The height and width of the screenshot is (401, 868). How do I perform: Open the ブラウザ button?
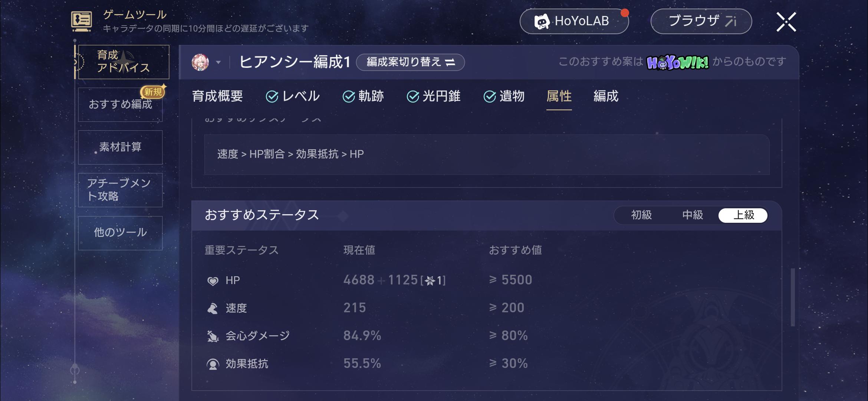tap(701, 21)
